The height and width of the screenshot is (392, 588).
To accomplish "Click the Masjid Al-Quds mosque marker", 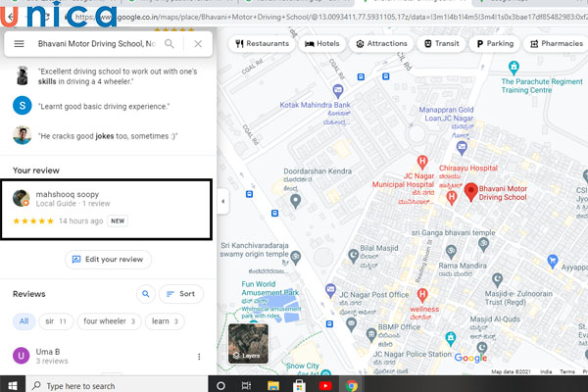I will pos(482,348).
